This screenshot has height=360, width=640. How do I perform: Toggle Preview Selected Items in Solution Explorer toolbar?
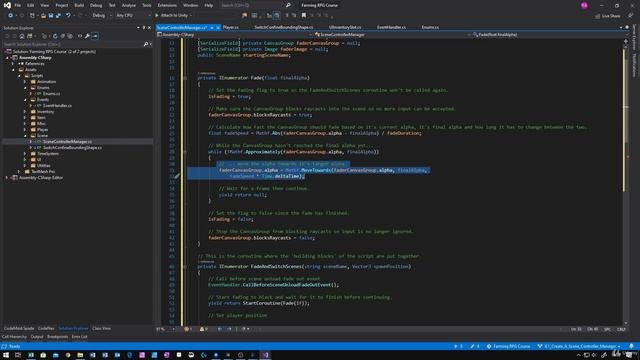95,36
